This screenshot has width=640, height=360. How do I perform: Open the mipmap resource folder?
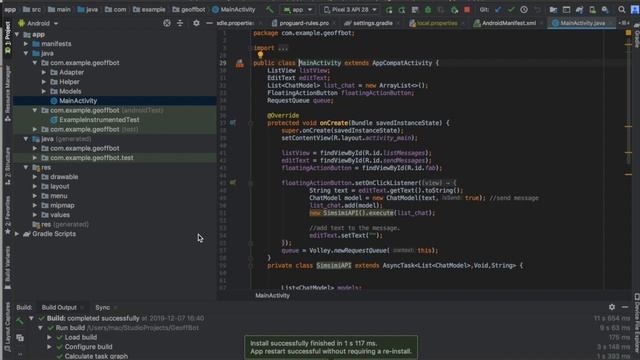62,205
